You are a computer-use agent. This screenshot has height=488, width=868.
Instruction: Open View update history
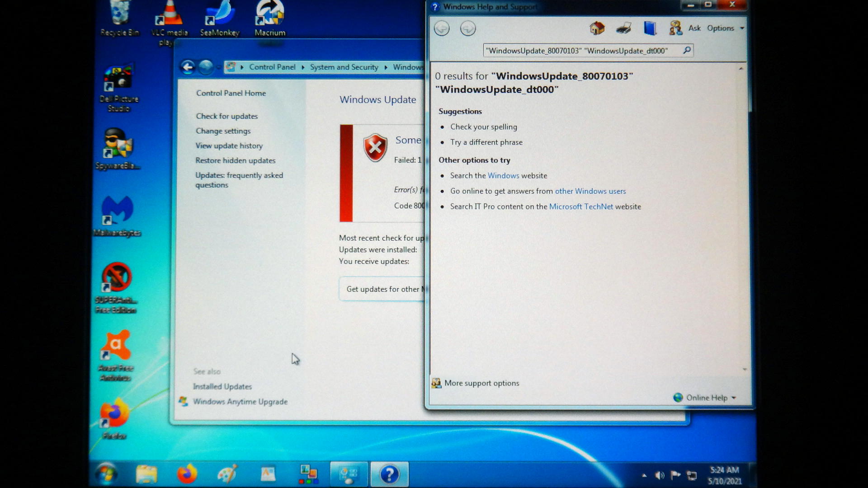[x=229, y=146]
